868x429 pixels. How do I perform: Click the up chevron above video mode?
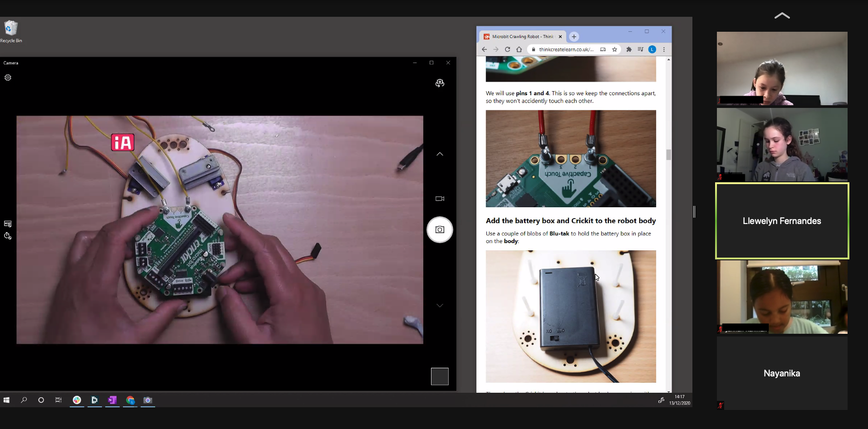tap(440, 154)
